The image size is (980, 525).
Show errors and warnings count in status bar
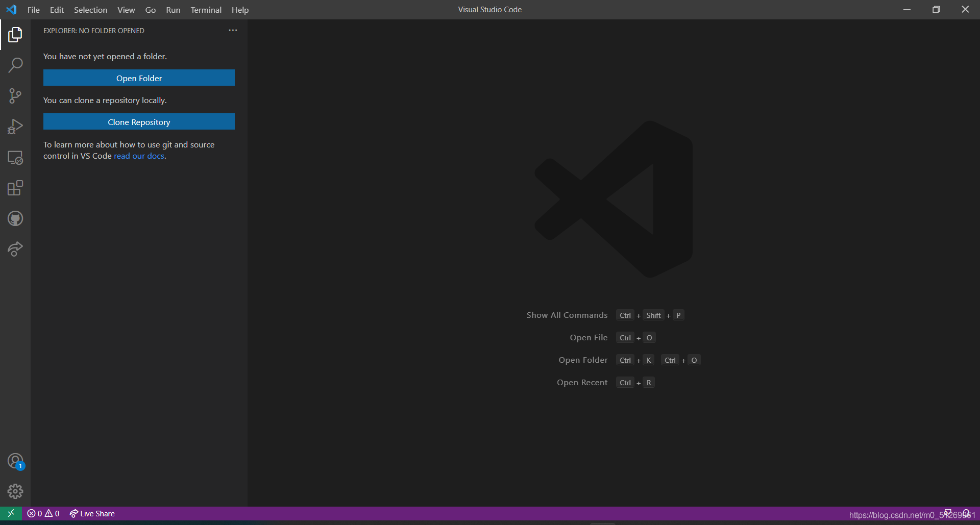[43, 514]
